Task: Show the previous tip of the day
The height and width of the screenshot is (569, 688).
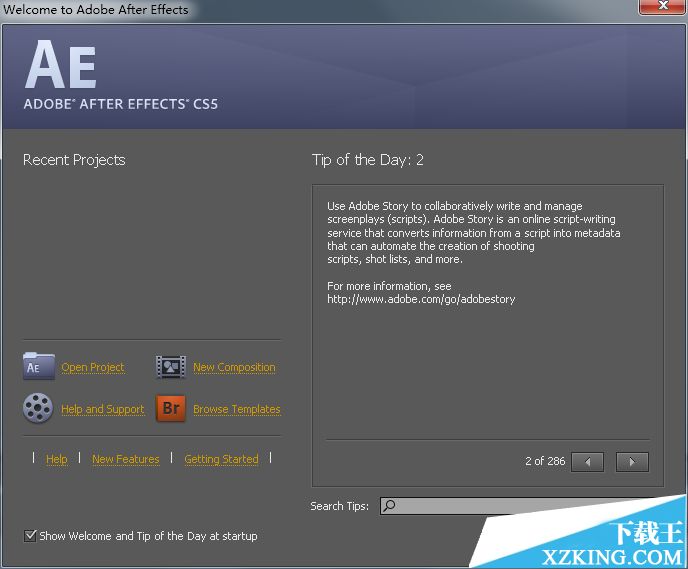Action: click(x=587, y=462)
